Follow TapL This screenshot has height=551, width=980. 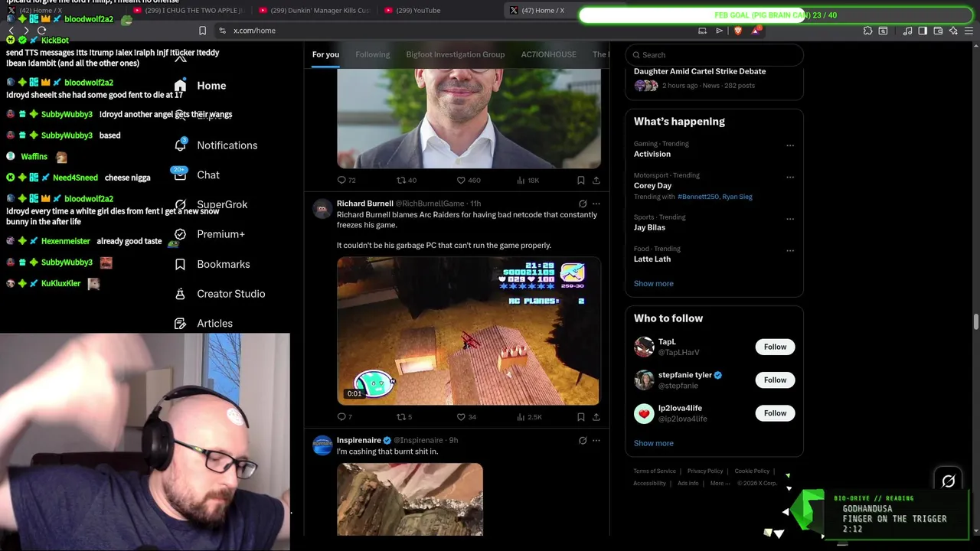775,347
